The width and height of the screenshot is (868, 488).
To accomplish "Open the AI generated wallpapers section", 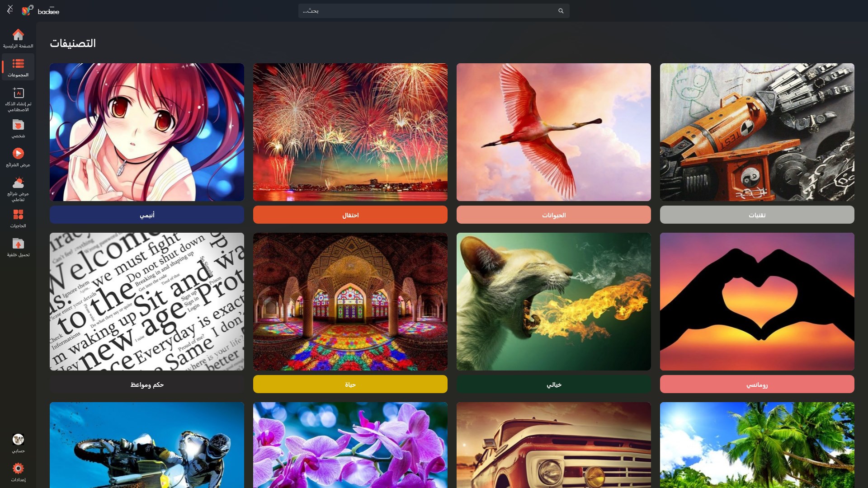I will 18,99.
